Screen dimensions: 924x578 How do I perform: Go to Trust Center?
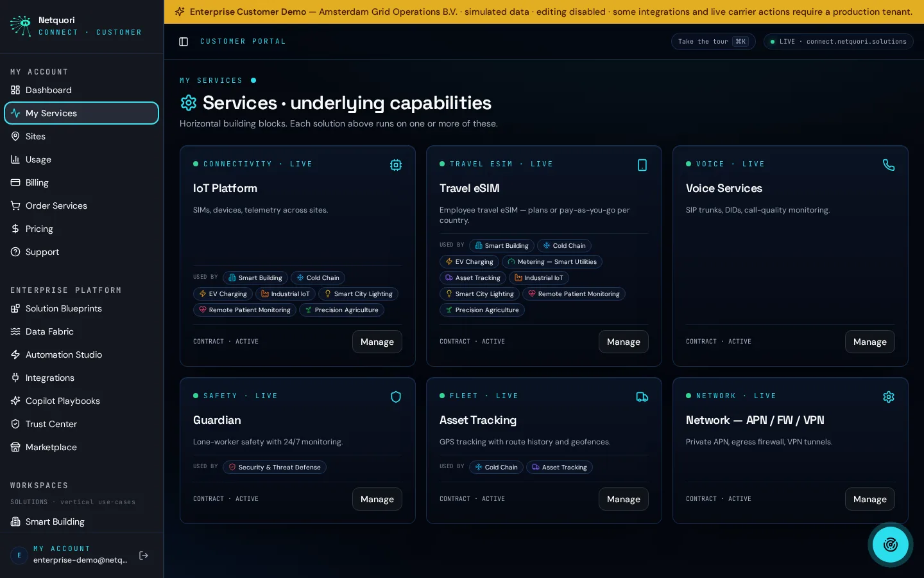click(81, 424)
